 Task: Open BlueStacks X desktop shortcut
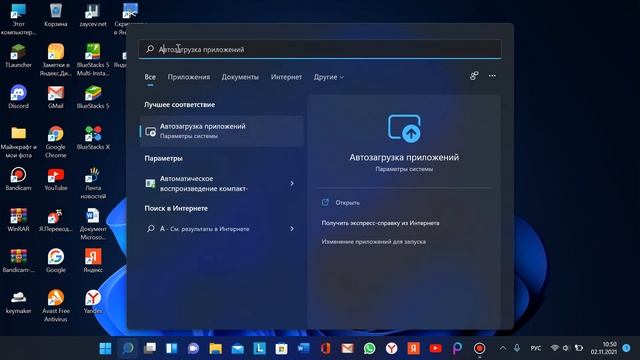pos(93,138)
